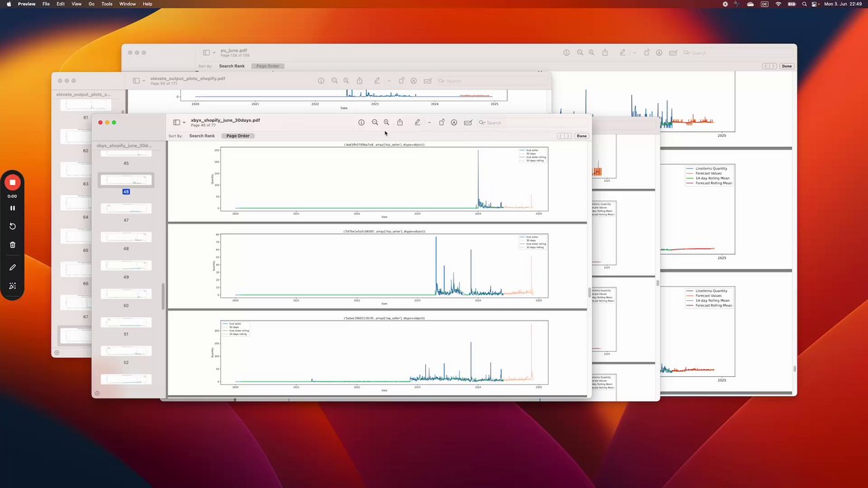Delete the recording with trash icon
Viewport: 868px width, 488px height.
pos(12,245)
